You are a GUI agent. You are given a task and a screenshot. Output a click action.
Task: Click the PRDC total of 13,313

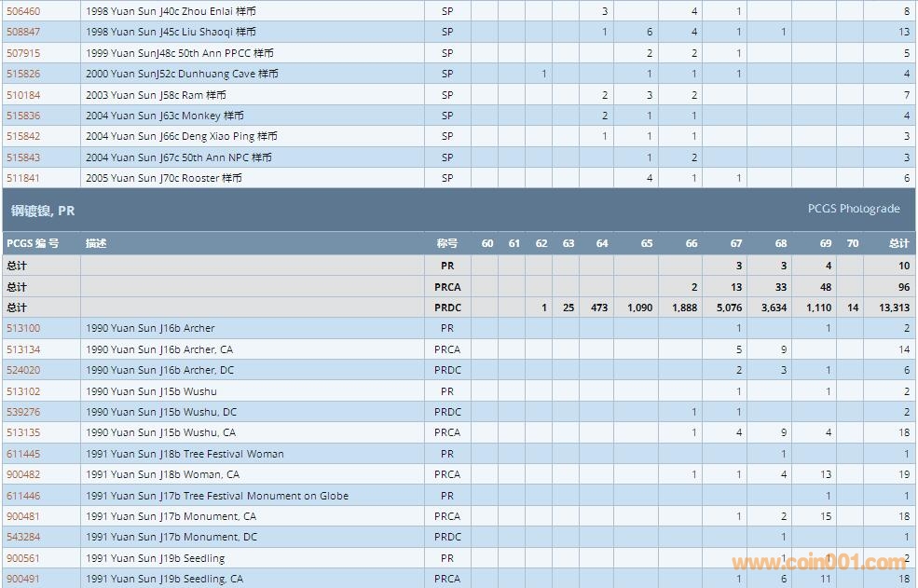click(x=894, y=308)
